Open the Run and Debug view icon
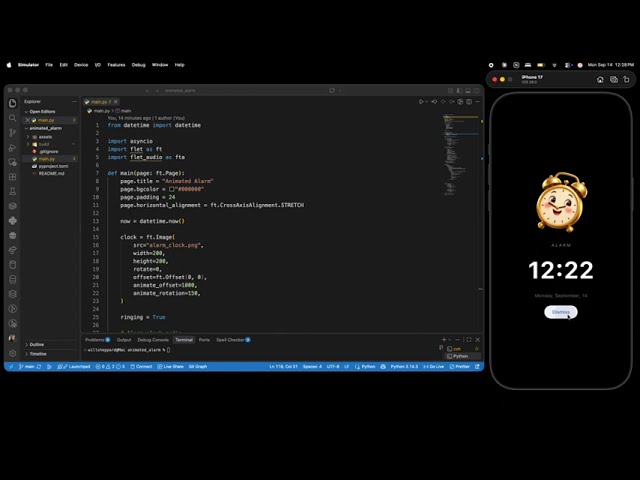This screenshot has height=480, width=640. click(x=13, y=147)
